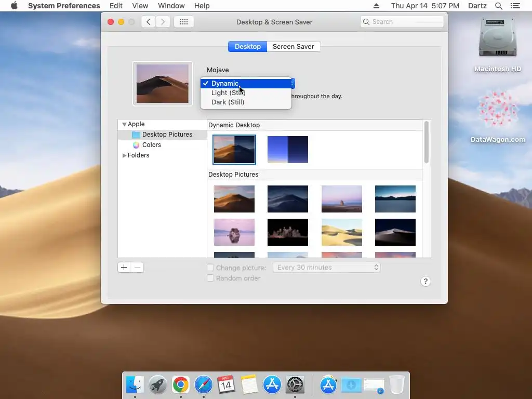Image resolution: width=532 pixels, height=399 pixels.
Task: Switch to the Screen Saver tab
Action: click(x=294, y=46)
